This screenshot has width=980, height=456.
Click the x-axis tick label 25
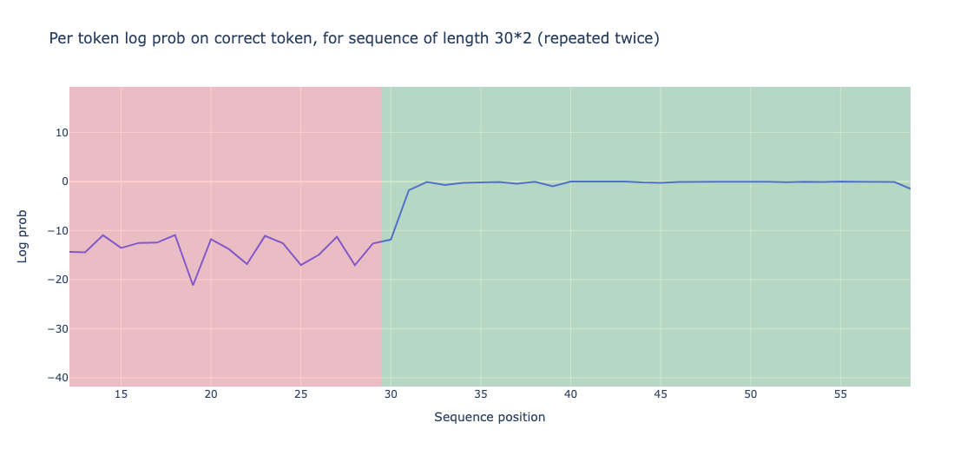(x=300, y=394)
